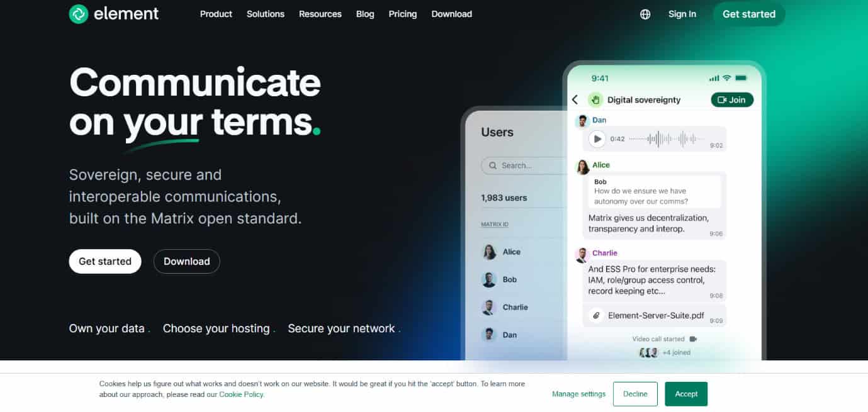Accept cookies in the banner

[686, 394]
